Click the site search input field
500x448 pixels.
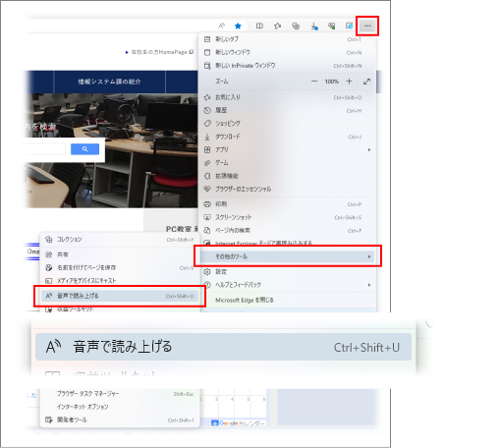pos(45,149)
